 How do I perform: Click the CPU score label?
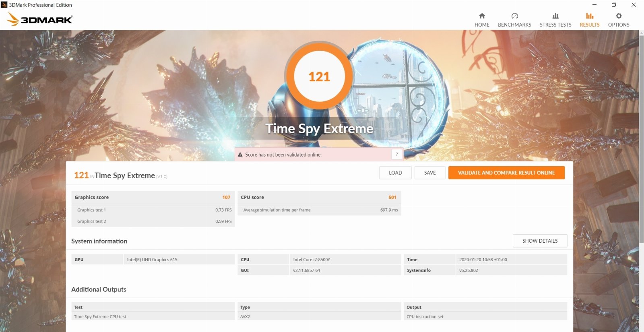pos(252,197)
